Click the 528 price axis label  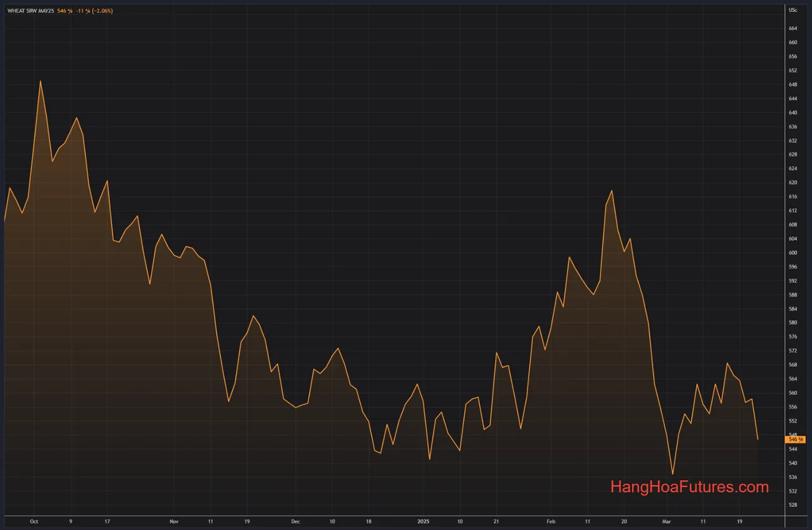pos(793,505)
